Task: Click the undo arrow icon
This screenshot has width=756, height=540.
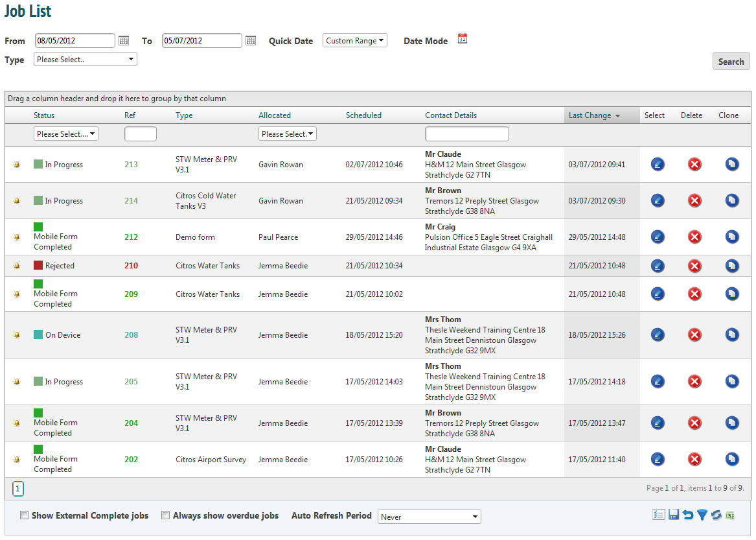Action: [x=688, y=515]
